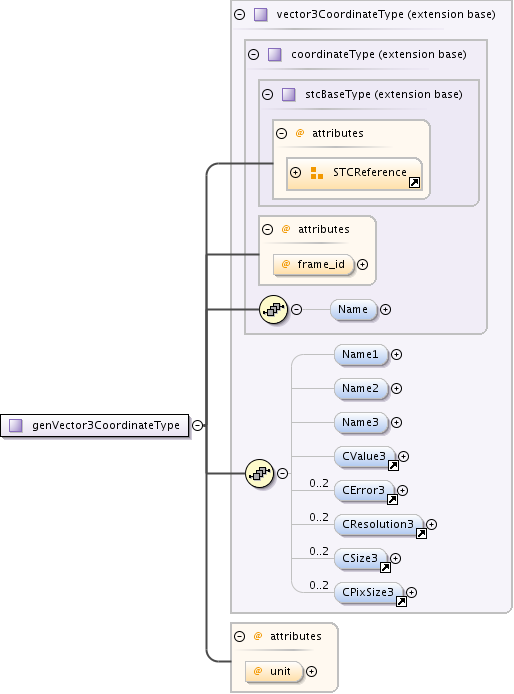Collapse the attributes box containing unit
Viewport: 514px width, 694px height.
pos(240,636)
